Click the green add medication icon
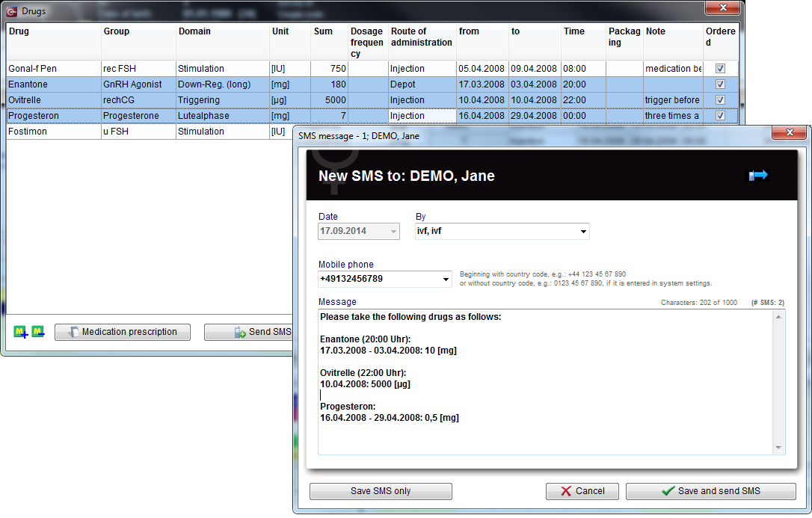This screenshot has height=518, width=812. click(x=21, y=332)
